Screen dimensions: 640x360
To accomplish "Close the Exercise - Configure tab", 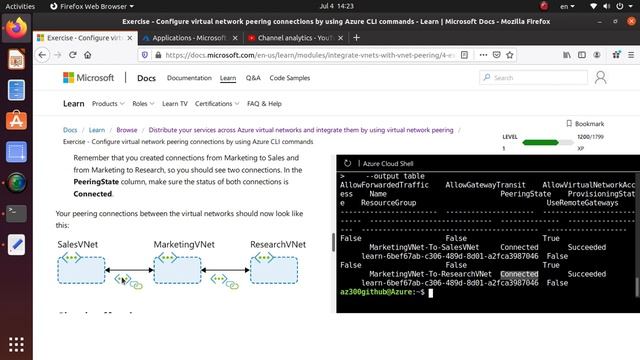I will tap(130, 38).
